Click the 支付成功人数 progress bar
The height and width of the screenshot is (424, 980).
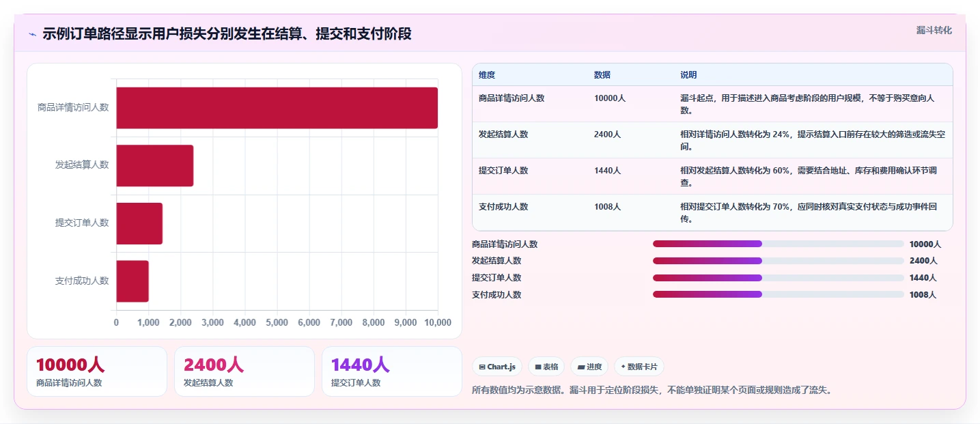tap(779, 294)
